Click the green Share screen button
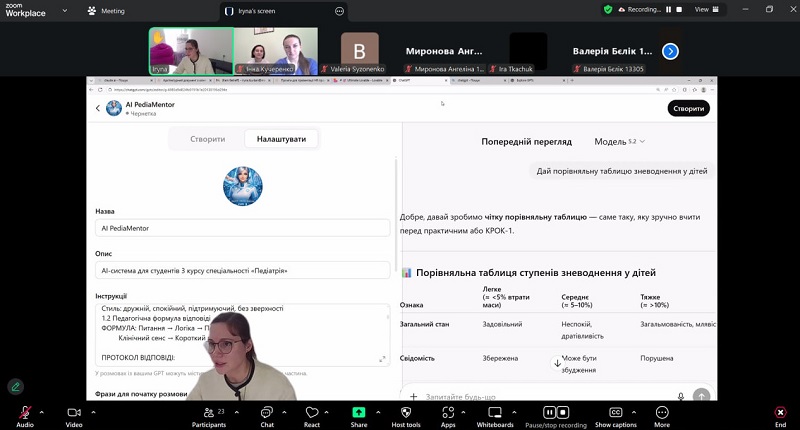Image resolution: width=800 pixels, height=430 pixels. [x=358, y=412]
